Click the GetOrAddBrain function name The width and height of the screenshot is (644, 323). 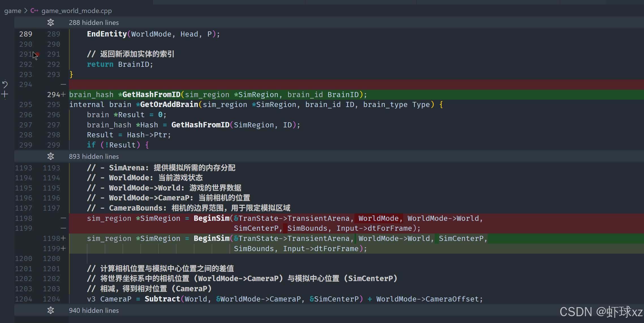coord(169,104)
